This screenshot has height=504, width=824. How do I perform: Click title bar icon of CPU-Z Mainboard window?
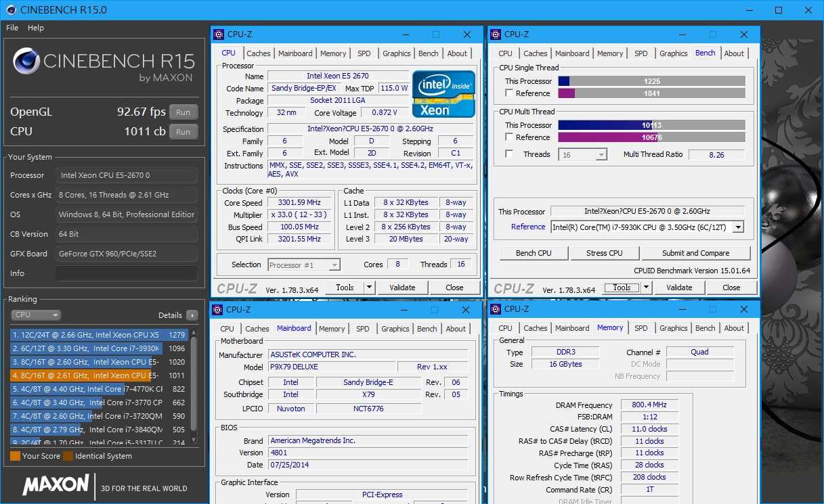217,310
